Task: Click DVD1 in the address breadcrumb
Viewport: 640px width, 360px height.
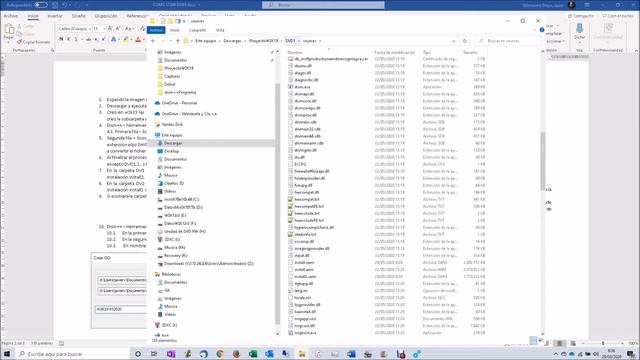Action: click(x=290, y=41)
